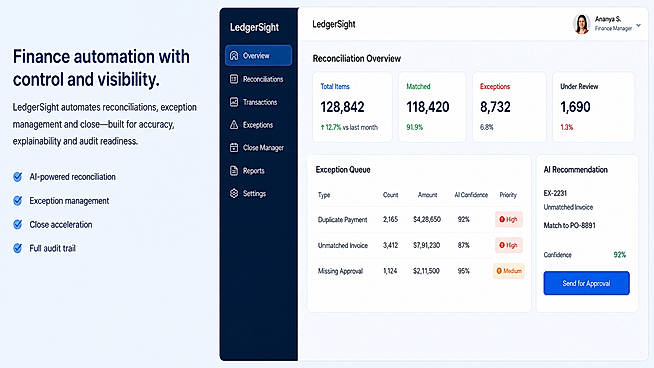Screen dimensions: 654x368
Task: Click the green up arrow beside 12.7%
Action: [322, 127]
